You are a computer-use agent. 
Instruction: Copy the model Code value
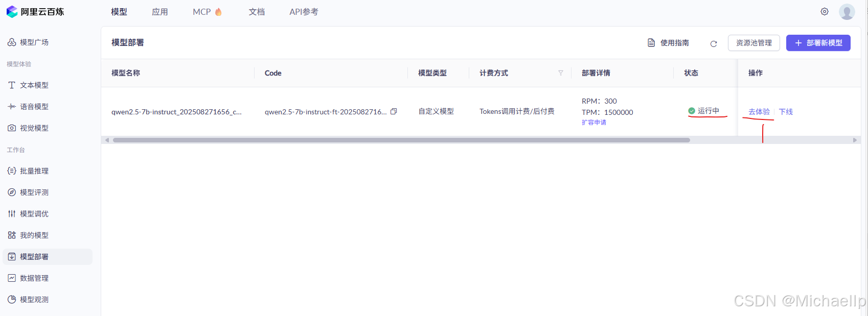click(x=394, y=111)
